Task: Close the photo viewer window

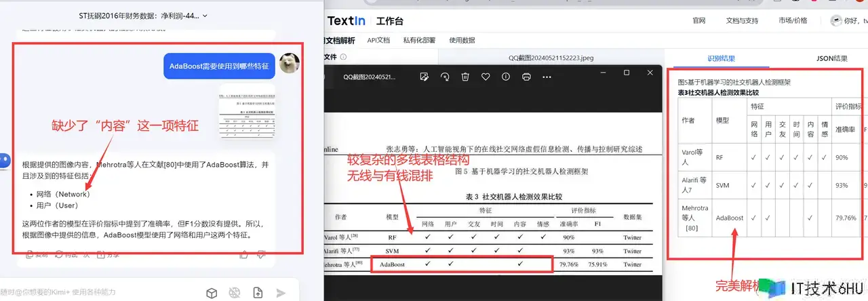Action: (651, 72)
